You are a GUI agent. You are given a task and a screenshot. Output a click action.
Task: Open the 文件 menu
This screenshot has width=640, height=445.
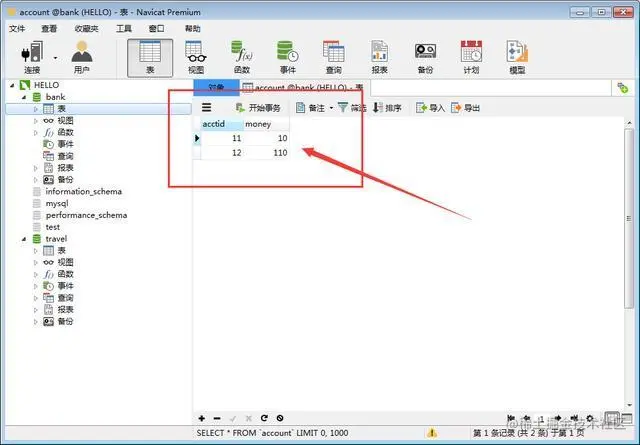click(x=17, y=29)
